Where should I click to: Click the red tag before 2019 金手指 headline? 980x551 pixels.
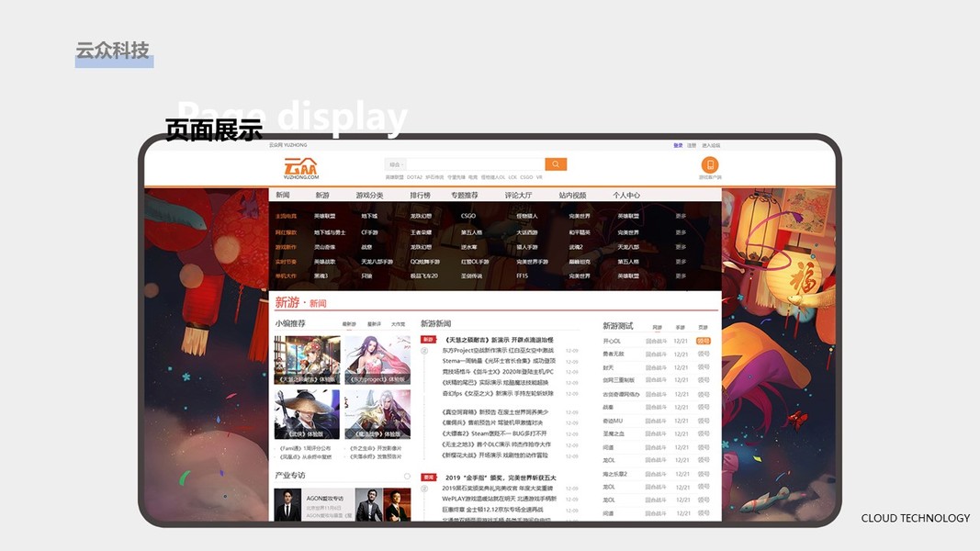click(x=428, y=478)
